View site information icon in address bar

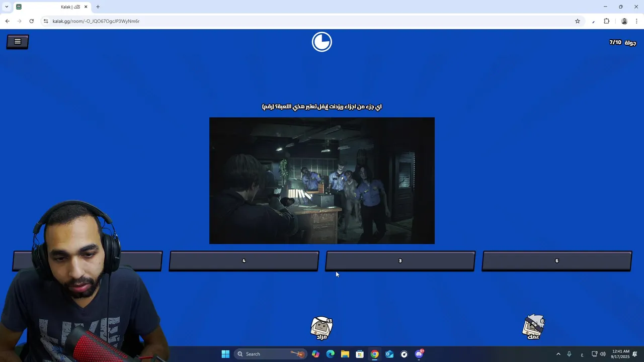46,21
